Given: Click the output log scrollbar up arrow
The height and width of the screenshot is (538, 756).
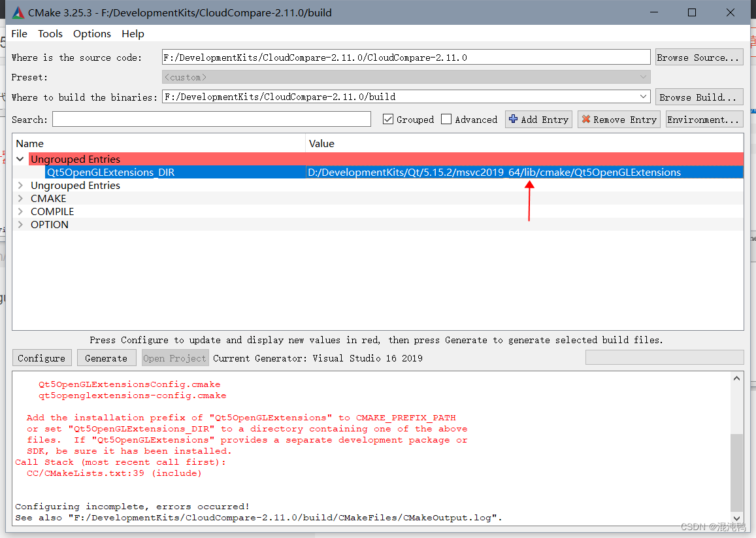Looking at the screenshot, I should (736, 378).
